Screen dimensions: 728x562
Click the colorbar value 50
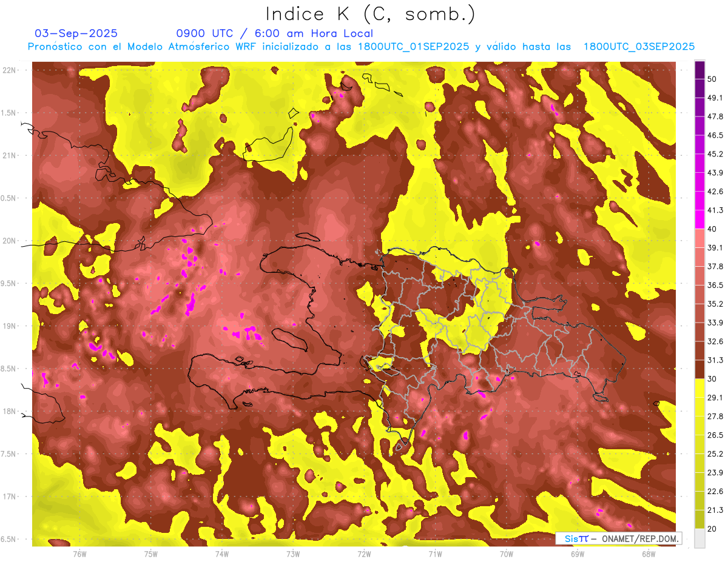(x=712, y=79)
